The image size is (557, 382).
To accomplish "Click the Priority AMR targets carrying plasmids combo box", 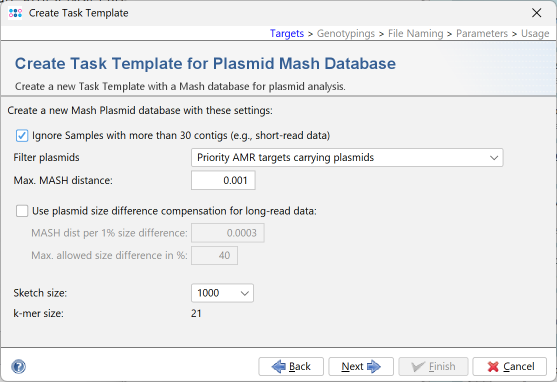I will (x=347, y=157).
